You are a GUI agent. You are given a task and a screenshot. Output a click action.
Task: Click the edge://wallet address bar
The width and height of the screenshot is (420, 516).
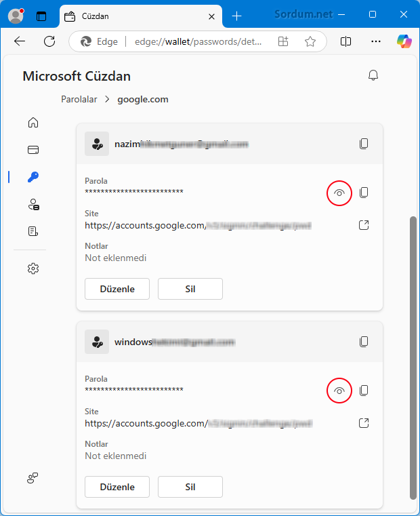tap(198, 41)
